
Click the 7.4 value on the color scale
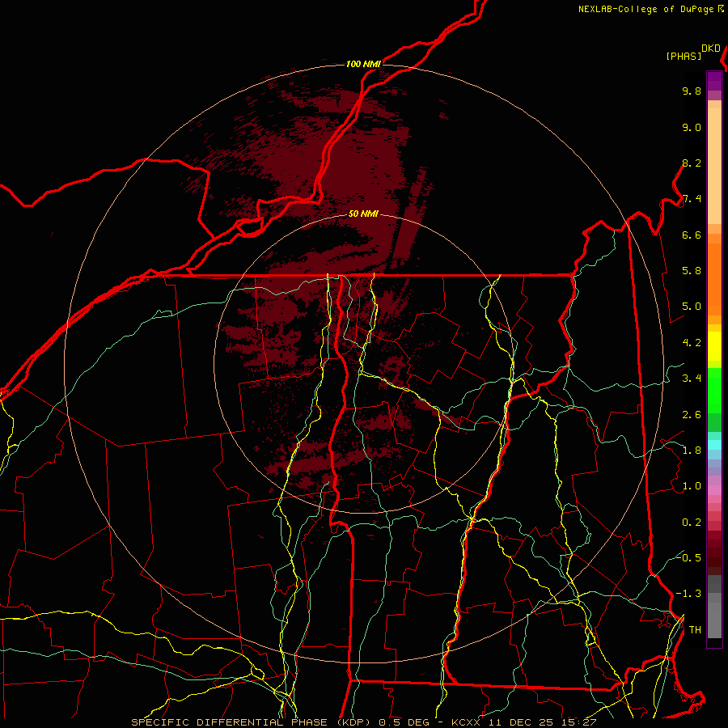pos(692,199)
